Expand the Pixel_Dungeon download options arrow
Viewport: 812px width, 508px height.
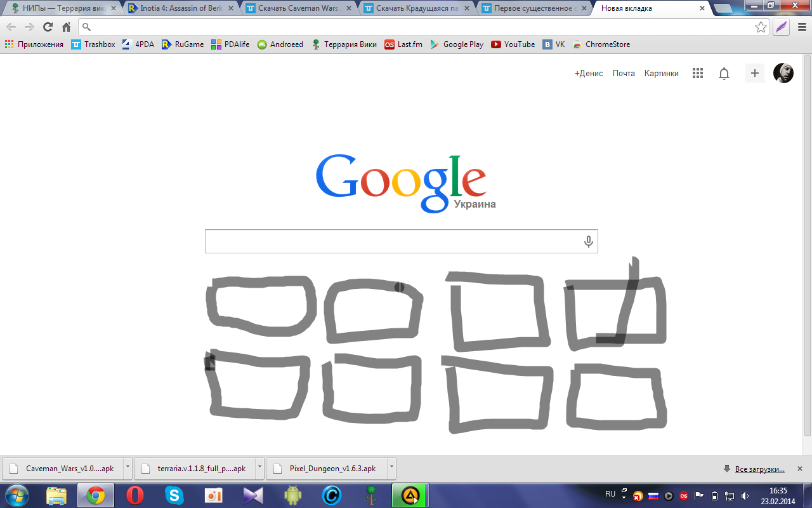click(x=391, y=469)
